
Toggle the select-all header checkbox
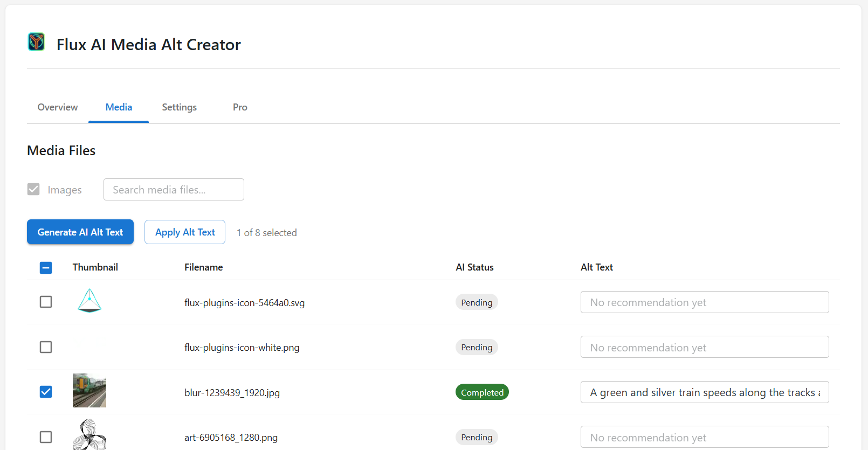[46, 268]
